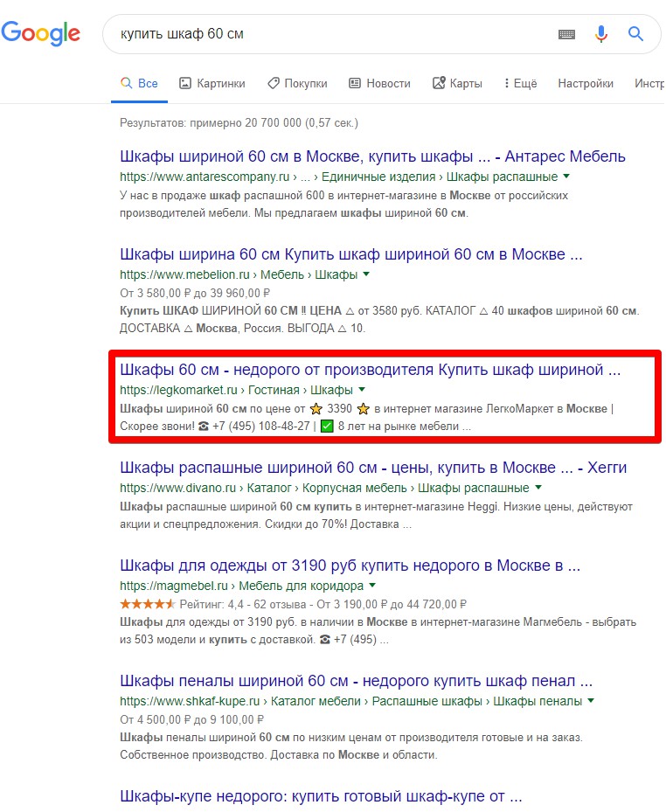The height and width of the screenshot is (812, 666).
Task: Click the https://www.shkaf-kupe.ru URL text
Action: 190,702
